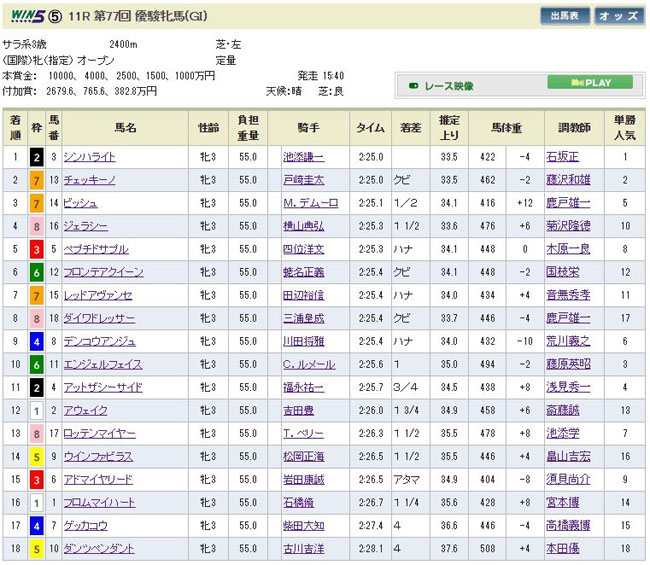Screen dimensions: 650x565
Task: Click horse ダンツペンダント in last place
Action: pyautogui.click(x=100, y=548)
